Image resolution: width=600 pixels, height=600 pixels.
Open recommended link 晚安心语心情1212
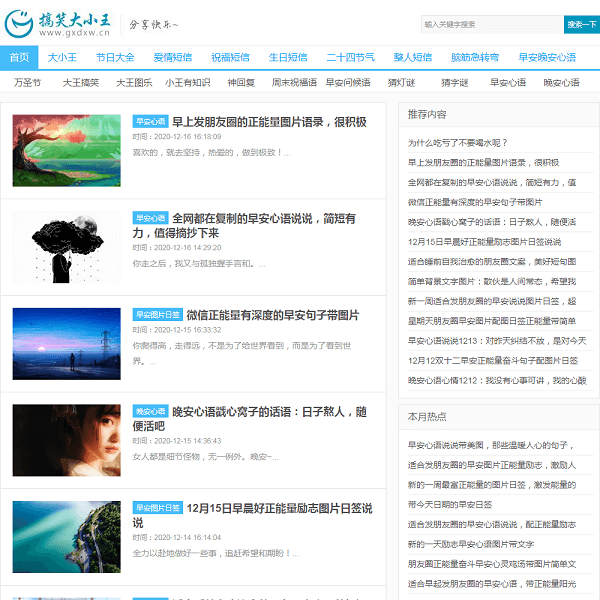tap(497, 381)
